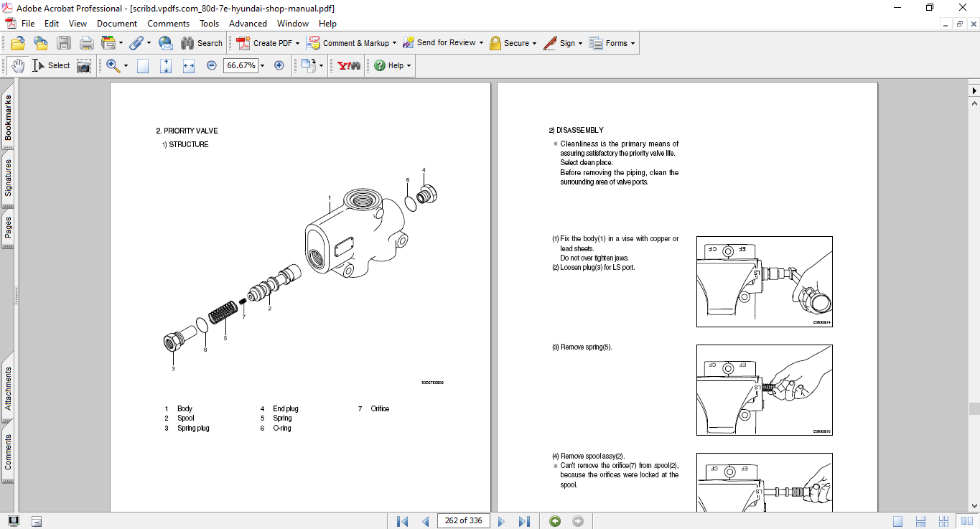Image resolution: width=980 pixels, height=529 pixels.
Task: Expand the Create PDF dropdown
Action: (x=297, y=43)
